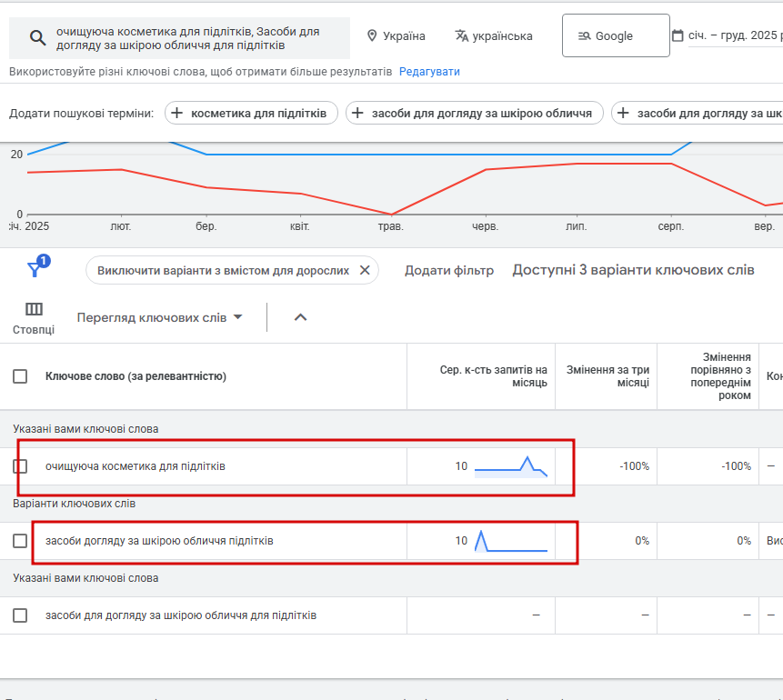Collapse the chart with the chevron
Image resolution: width=783 pixels, height=700 pixels.
click(301, 317)
